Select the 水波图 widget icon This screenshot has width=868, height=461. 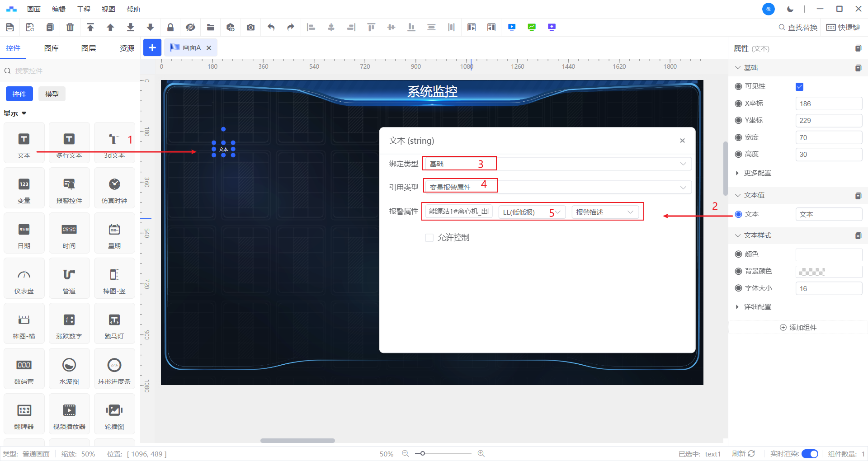tap(69, 369)
